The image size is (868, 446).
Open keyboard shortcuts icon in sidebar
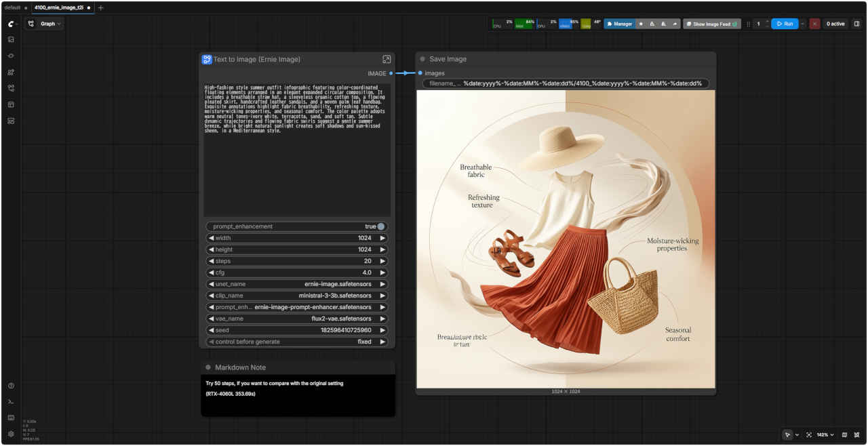11,418
